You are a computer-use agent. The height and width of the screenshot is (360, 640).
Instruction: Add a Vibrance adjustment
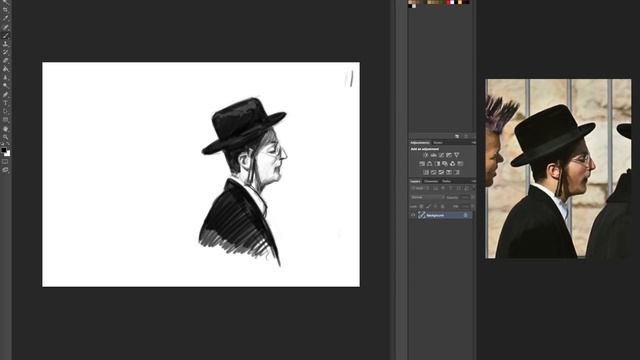pyautogui.click(x=457, y=155)
